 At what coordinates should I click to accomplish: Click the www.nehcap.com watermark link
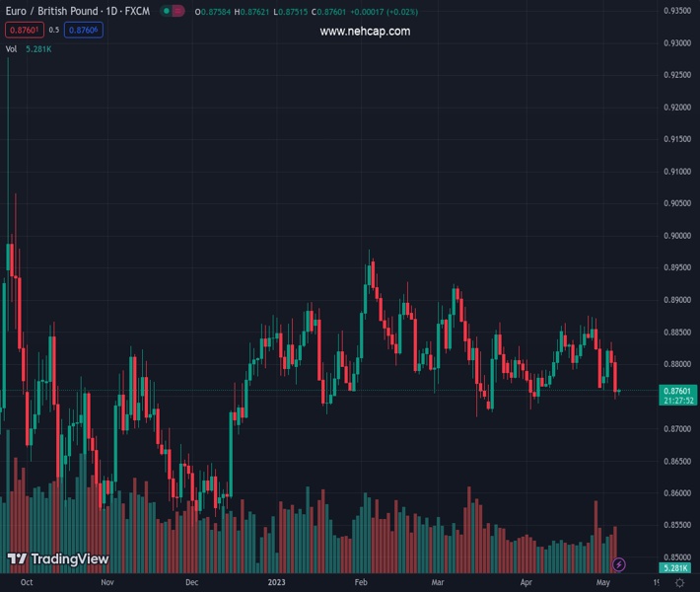(x=365, y=32)
